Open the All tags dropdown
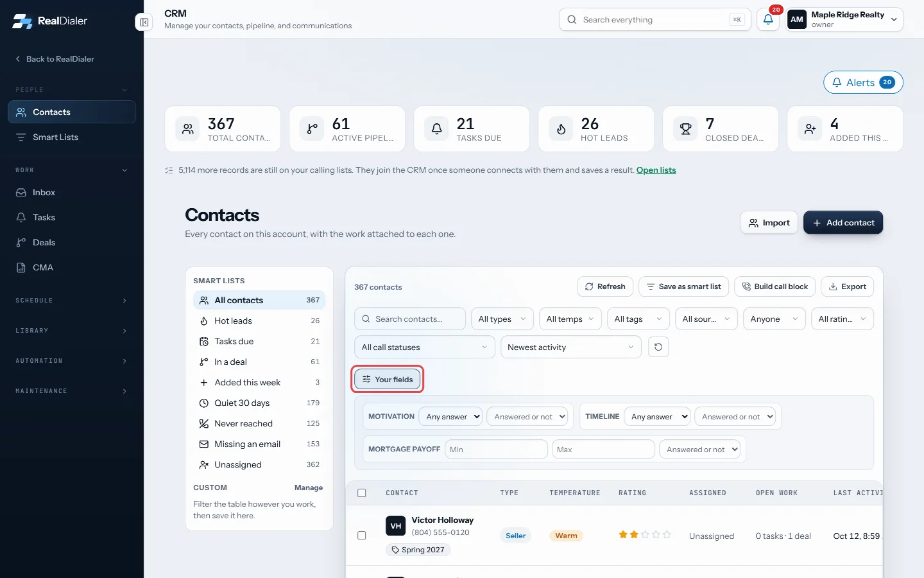Screen dimensions: 924x578 [638, 319]
